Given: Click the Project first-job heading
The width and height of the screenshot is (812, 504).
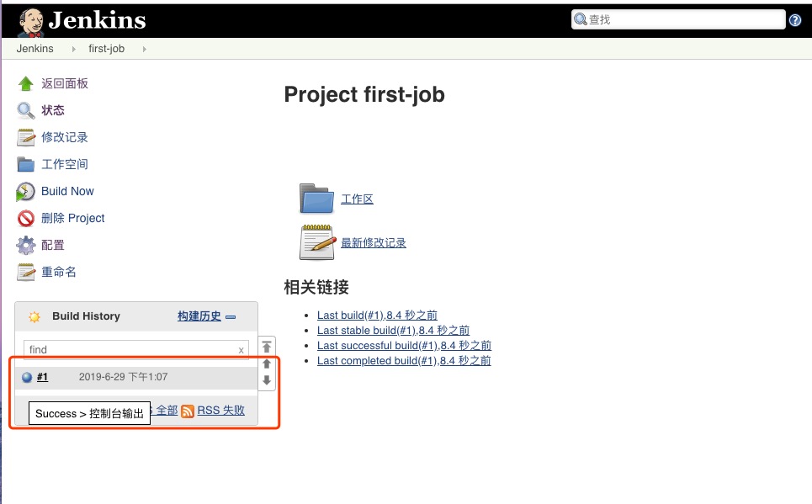Looking at the screenshot, I should pyautogui.click(x=364, y=94).
